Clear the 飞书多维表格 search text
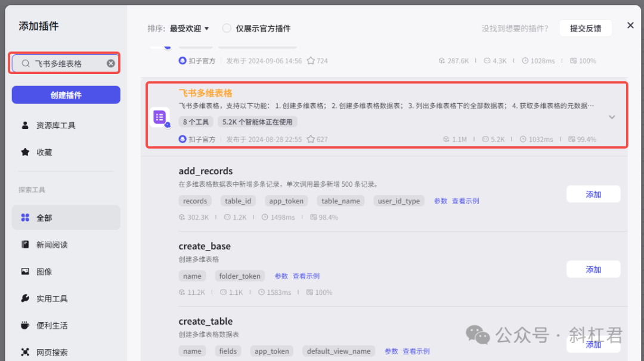 111,63
